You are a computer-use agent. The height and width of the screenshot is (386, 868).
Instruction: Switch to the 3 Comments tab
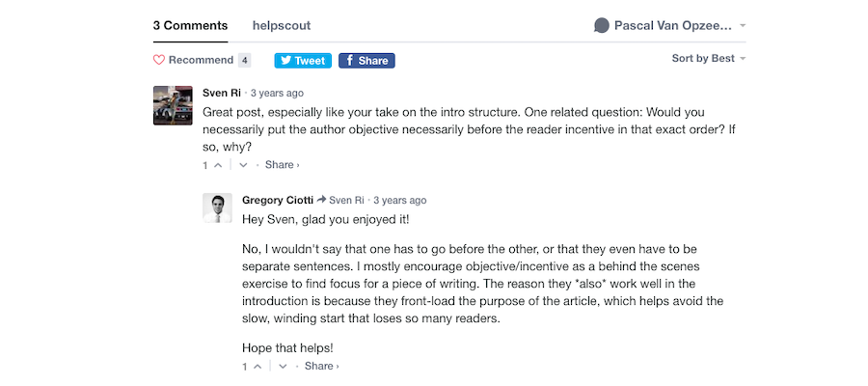(190, 26)
